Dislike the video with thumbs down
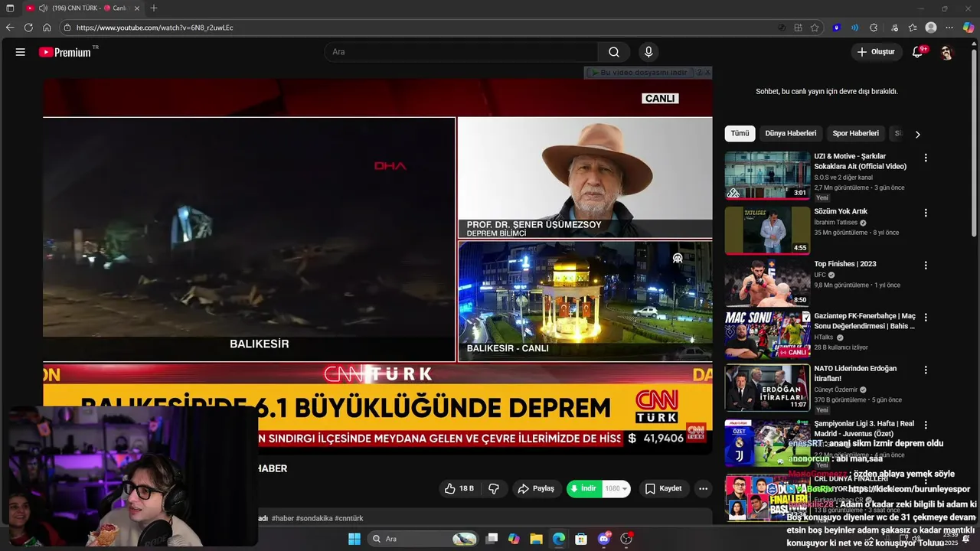The width and height of the screenshot is (980, 551). pyautogui.click(x=494, y=488)
